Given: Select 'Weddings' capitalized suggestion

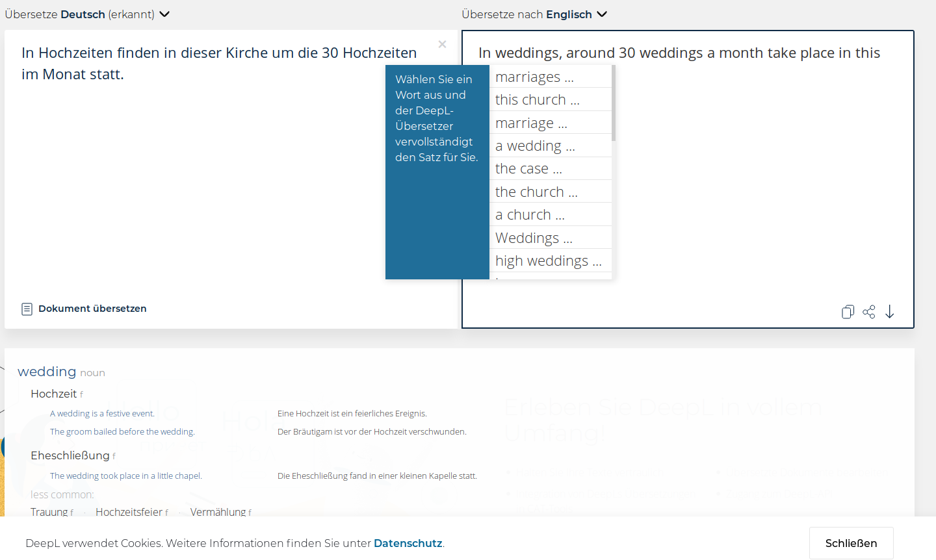Looking at the screenshot, I should pos(534,238).
